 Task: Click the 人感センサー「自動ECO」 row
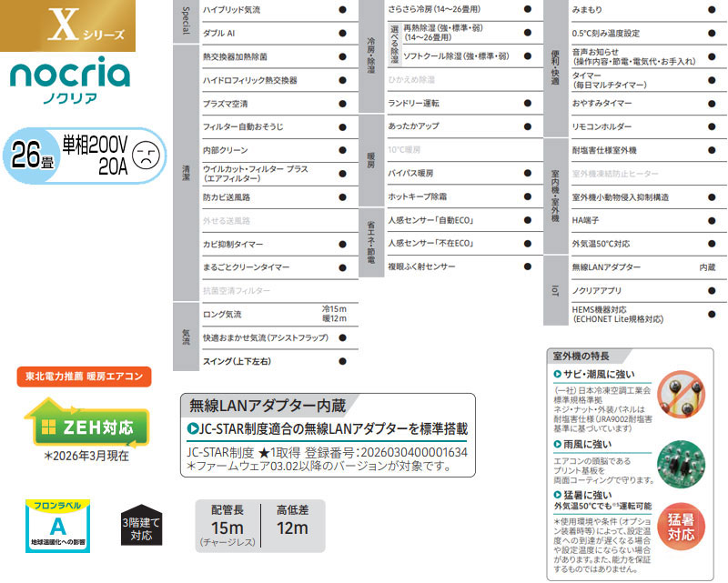465,220
